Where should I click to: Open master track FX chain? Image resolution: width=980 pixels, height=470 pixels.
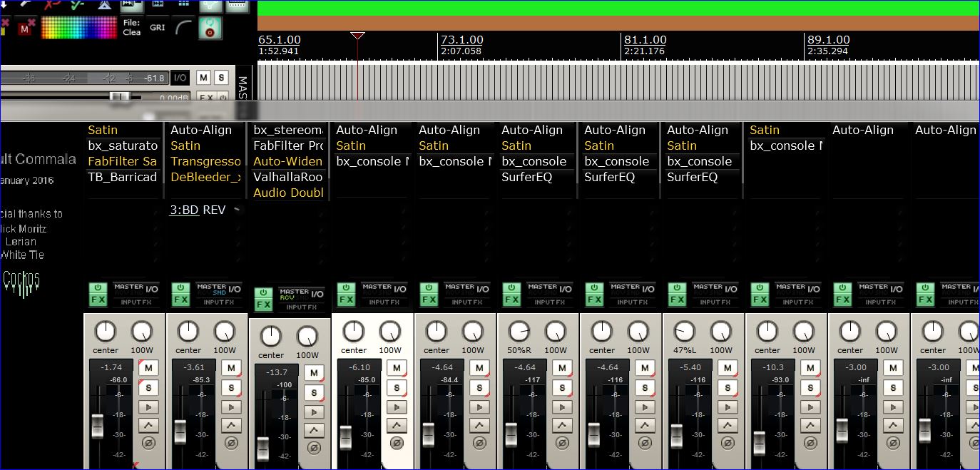click(205, 97)
